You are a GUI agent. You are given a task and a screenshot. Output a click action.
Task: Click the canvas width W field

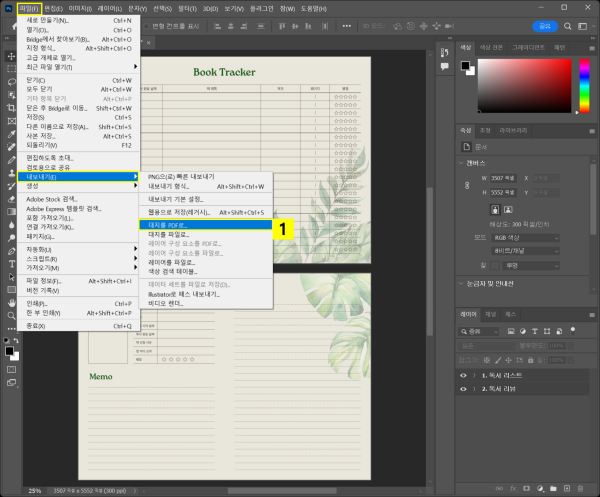[x=503, y=178]
